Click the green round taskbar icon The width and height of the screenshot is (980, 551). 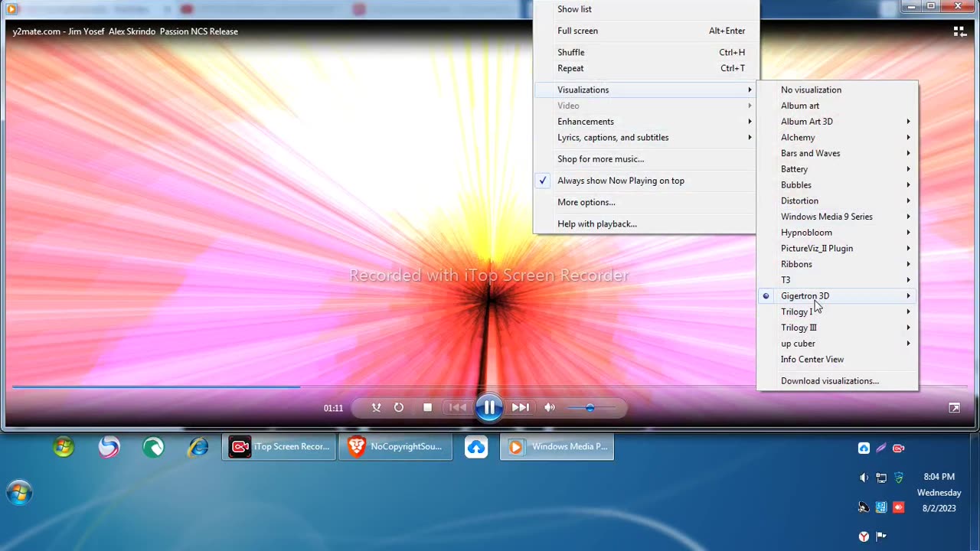coord(153,447)
